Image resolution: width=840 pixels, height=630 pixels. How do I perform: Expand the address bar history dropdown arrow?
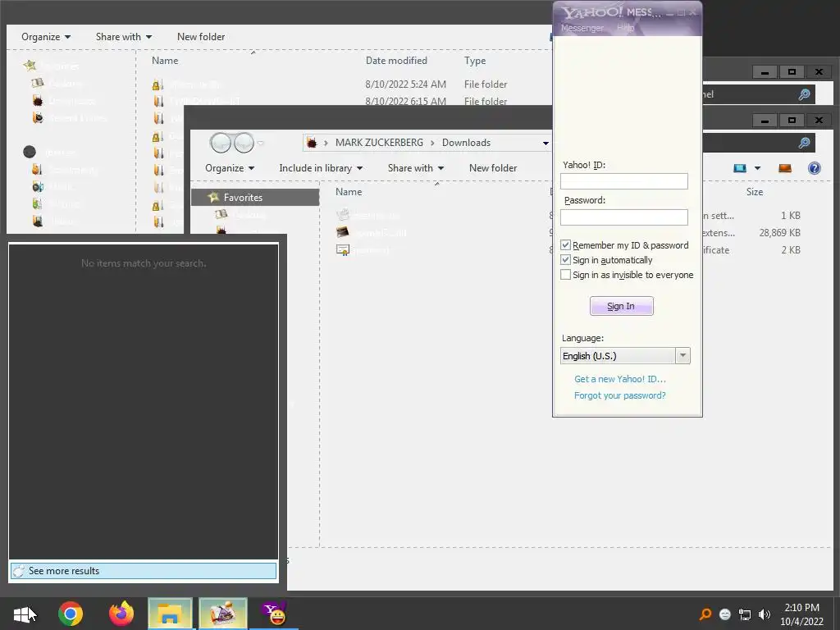[546, 143]
